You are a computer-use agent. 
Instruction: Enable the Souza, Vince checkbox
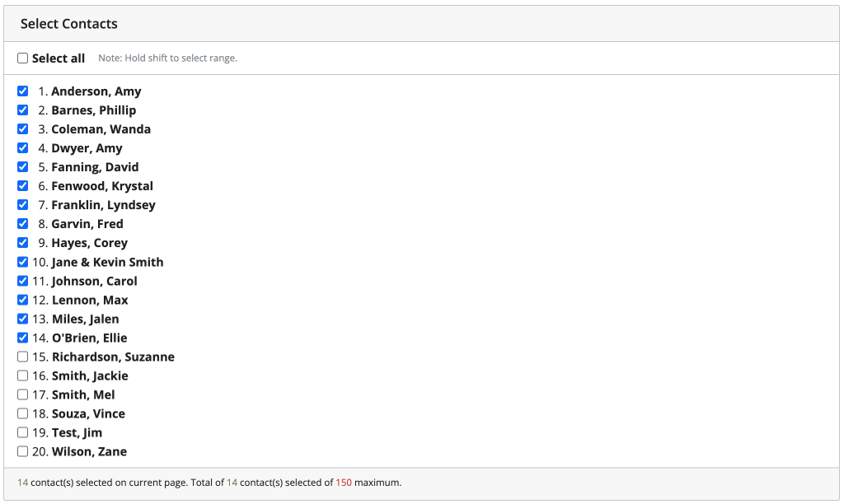click(x=23, y=413)
